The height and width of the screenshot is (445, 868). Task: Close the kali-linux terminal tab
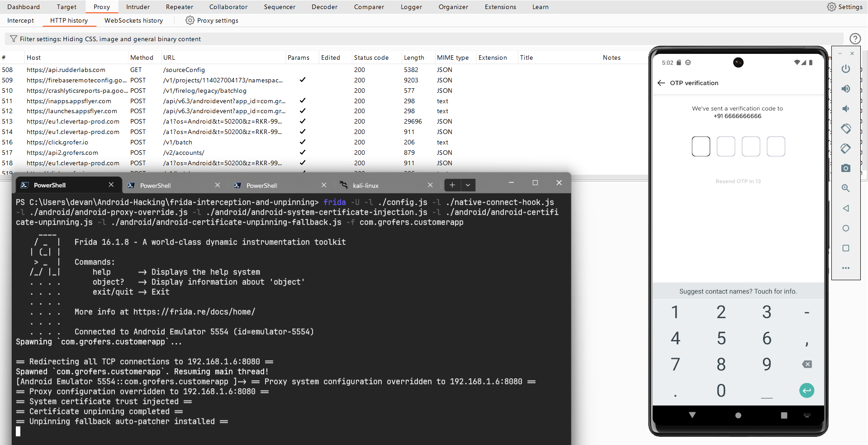pos(430,185)
